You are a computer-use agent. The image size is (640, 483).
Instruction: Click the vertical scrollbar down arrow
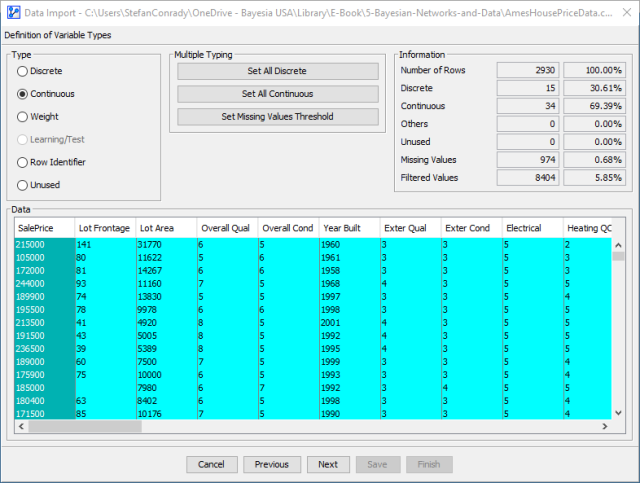(618, 413)
